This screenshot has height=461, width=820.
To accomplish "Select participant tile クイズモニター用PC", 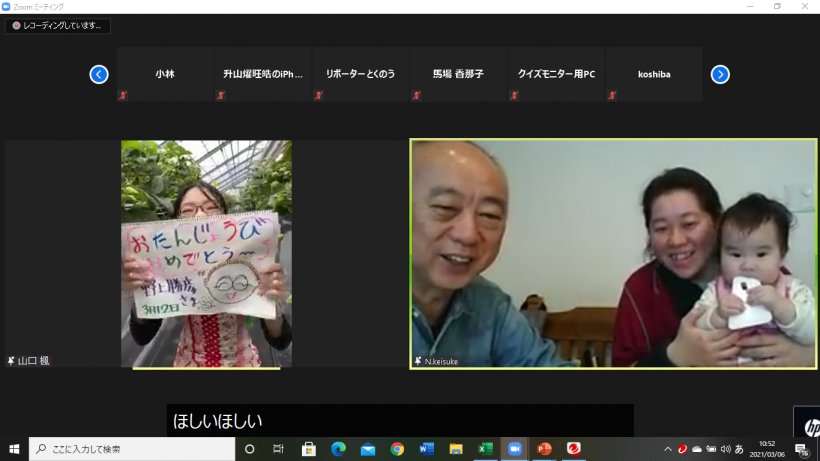I will 556,75.
